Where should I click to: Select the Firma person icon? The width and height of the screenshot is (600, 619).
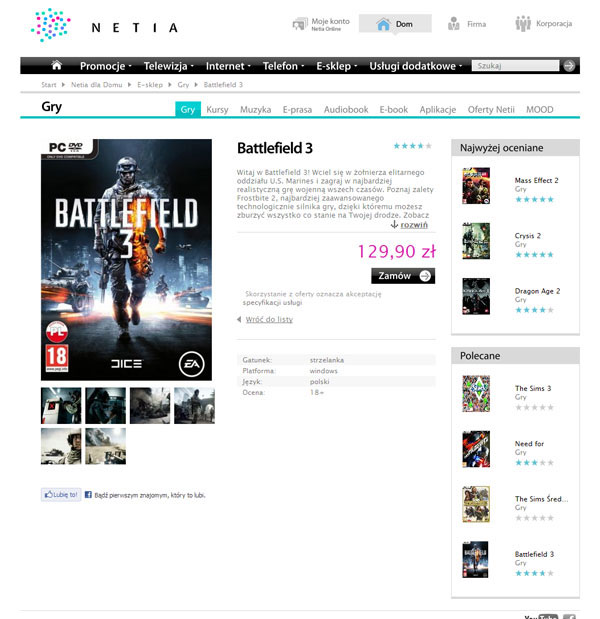454,24
